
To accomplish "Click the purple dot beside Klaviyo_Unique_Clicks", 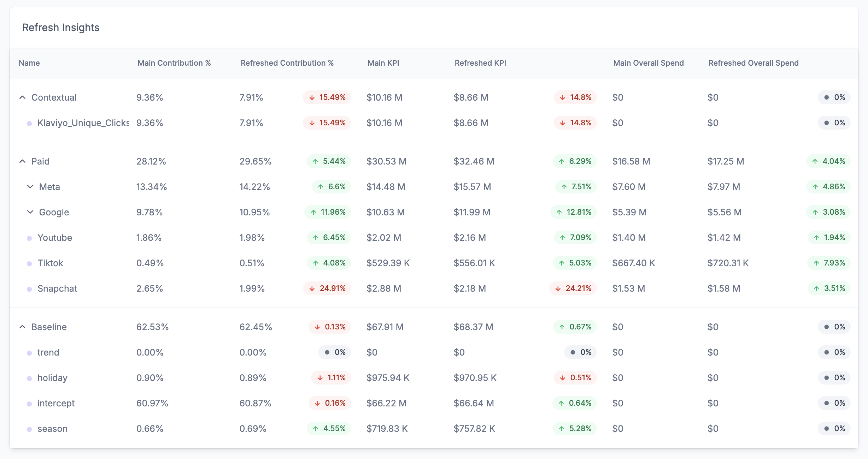I will tap(29, 124).
